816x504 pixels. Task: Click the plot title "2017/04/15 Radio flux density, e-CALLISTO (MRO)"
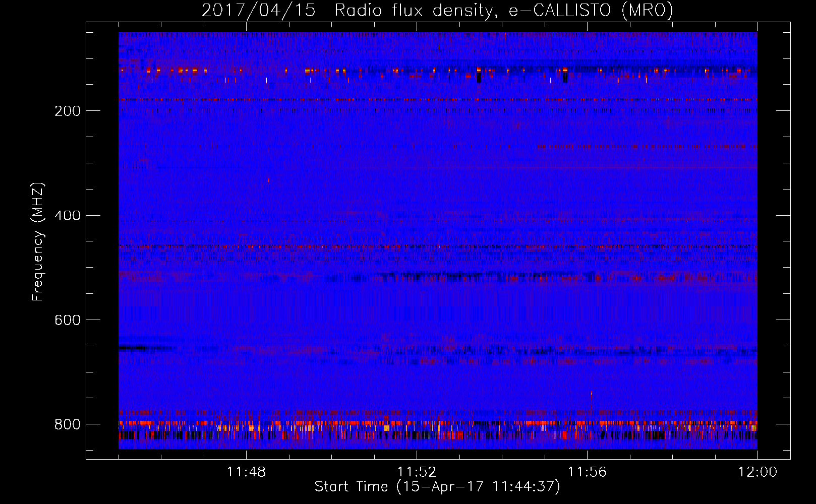pos(437,10)
